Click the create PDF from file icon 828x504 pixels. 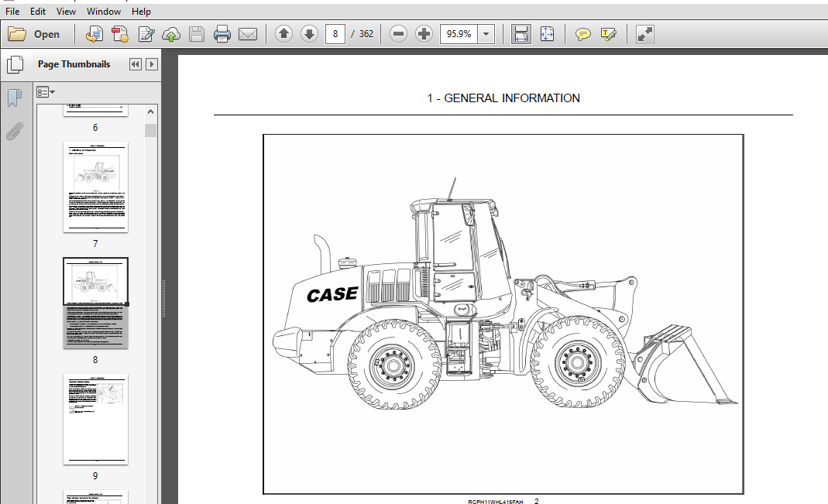coord(94,34)
